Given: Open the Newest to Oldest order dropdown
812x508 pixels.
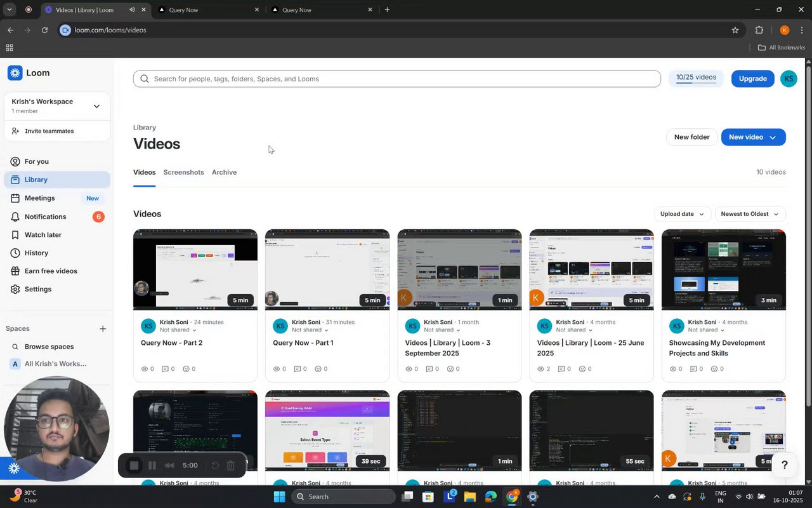Looking at the screenshot, I should (x=750, y=214).
